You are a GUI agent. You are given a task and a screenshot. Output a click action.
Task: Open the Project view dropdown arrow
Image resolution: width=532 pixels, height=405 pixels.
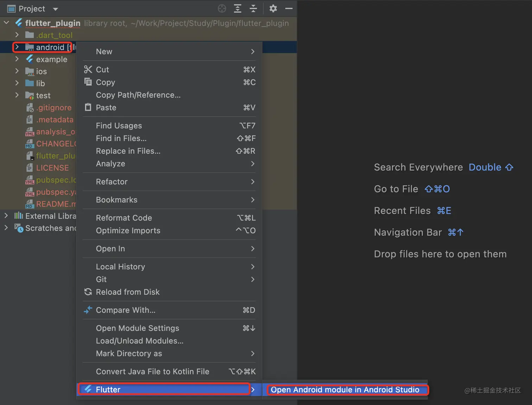click(55, 9)
